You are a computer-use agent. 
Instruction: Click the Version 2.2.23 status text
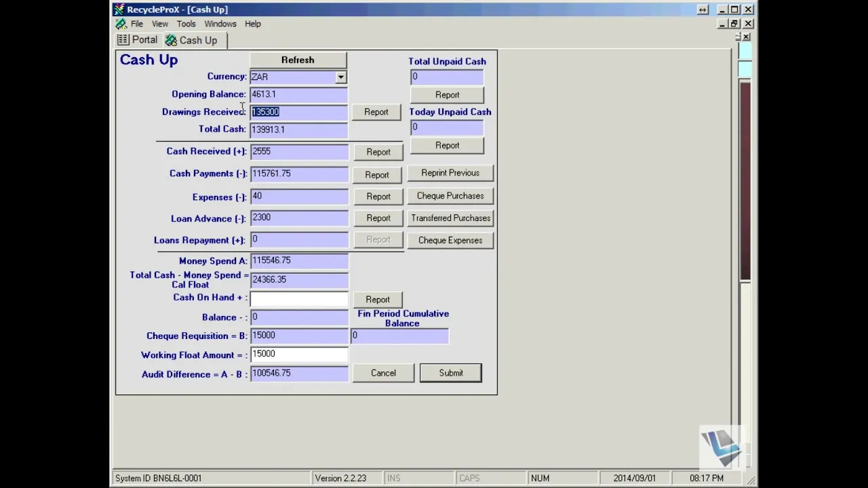pos(340,479)
